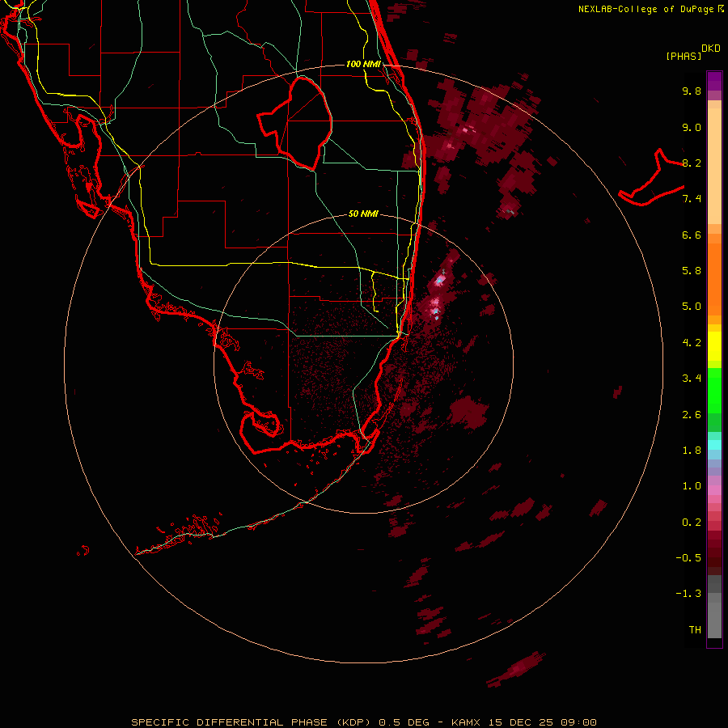728x728 pixels.
Task: Select the 6.6 legend value
Action: [692, 235]
